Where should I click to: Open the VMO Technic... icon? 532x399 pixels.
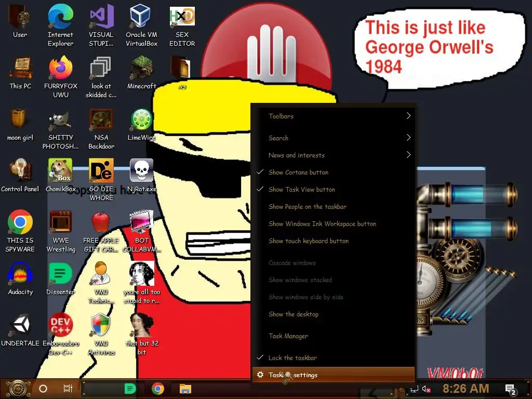coord(101,282)
